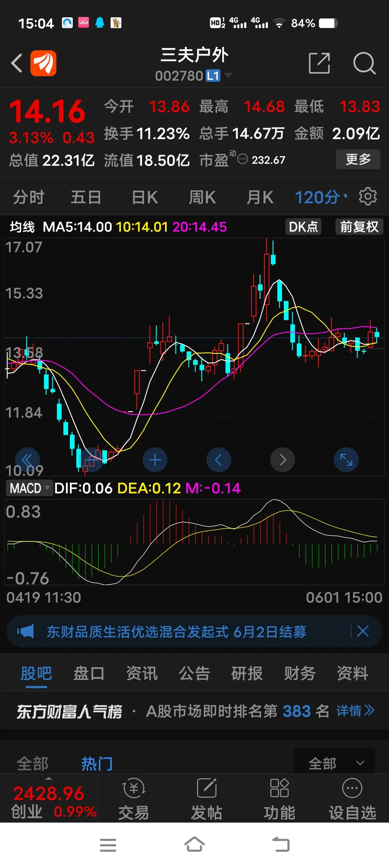The image size is (389, 868).
Task: Toggle the DK点 indicator
Action: click(x=303, y=227)
